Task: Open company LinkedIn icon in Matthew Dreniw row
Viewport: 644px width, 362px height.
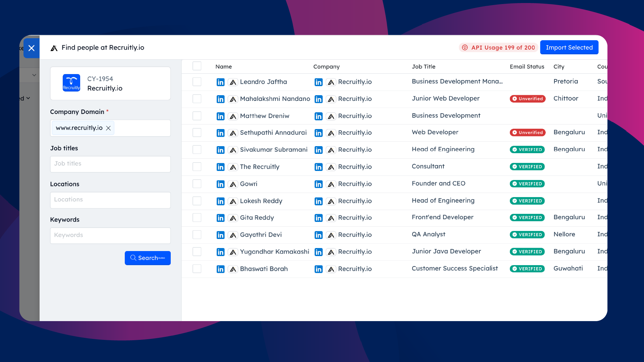Action: [319, 116]
